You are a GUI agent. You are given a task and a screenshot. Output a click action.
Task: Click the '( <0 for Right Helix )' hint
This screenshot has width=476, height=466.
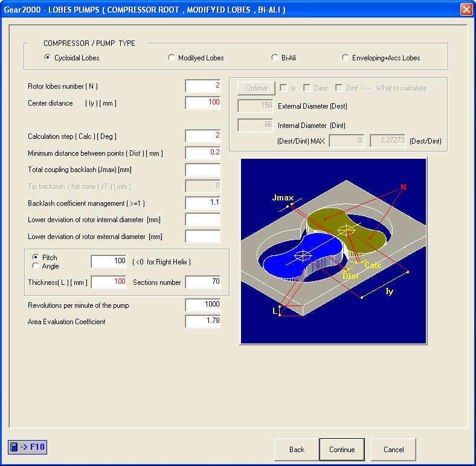point(161,262)
